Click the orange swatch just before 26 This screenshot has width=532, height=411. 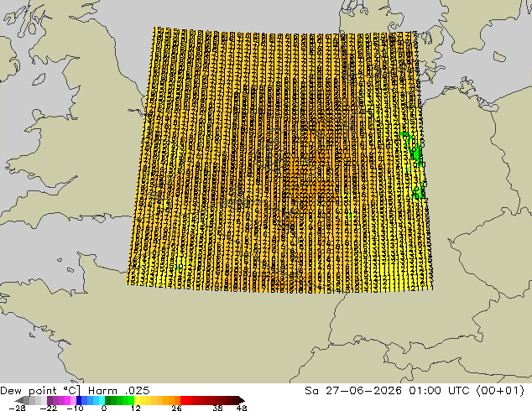(177, 400)
